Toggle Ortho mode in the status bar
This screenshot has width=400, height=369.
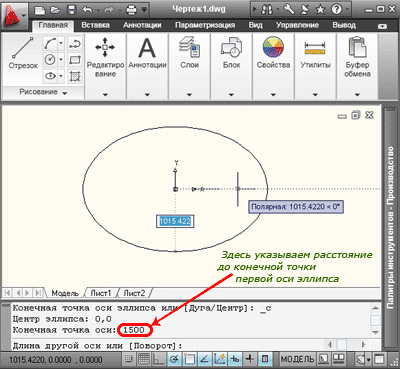pyautogui.click(x=159, y=359)
